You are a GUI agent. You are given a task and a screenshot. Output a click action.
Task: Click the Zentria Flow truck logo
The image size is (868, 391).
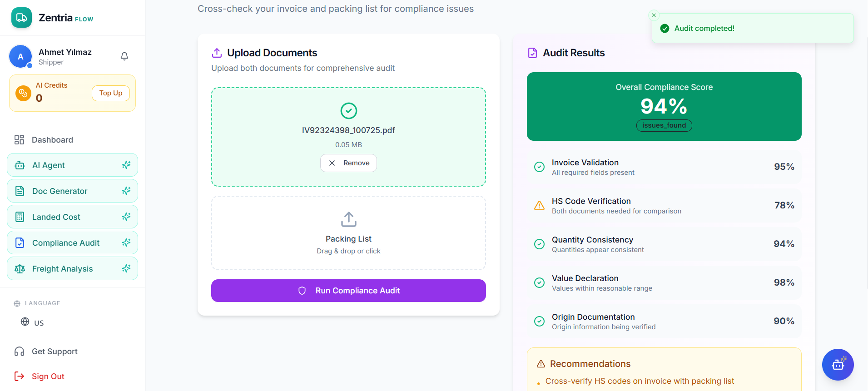(x=21, y=18)
